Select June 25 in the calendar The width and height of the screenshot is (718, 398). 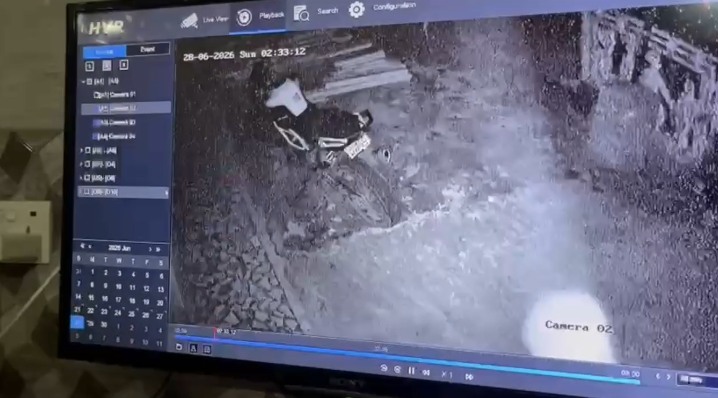pos(131,314)
